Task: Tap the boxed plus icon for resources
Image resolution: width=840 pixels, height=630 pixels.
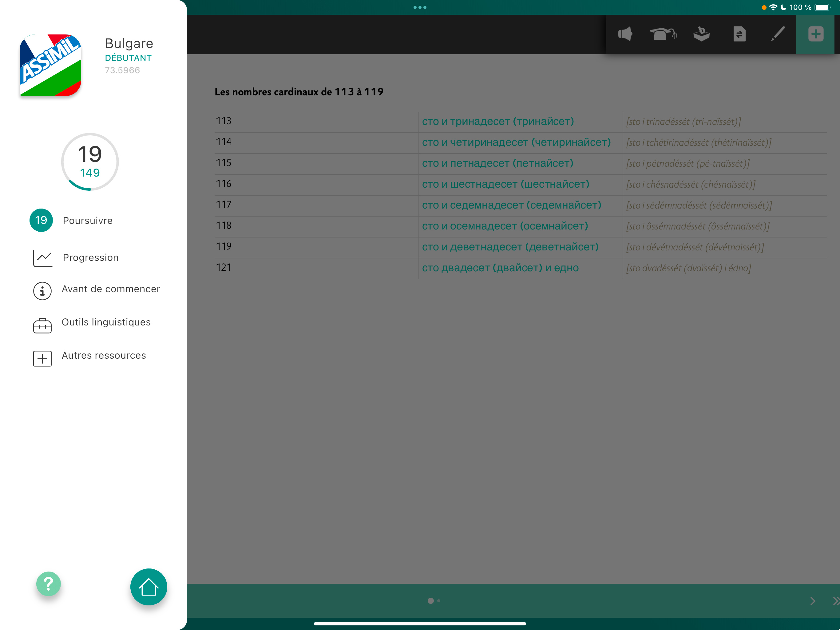Action: 42,359
